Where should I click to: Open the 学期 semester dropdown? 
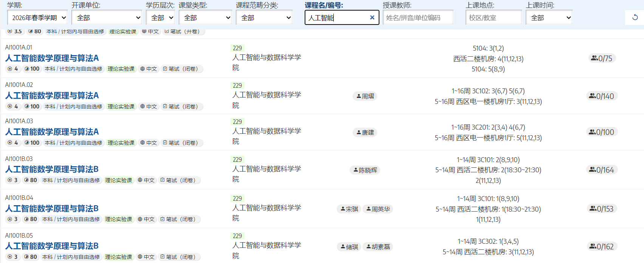click(37, 18)
